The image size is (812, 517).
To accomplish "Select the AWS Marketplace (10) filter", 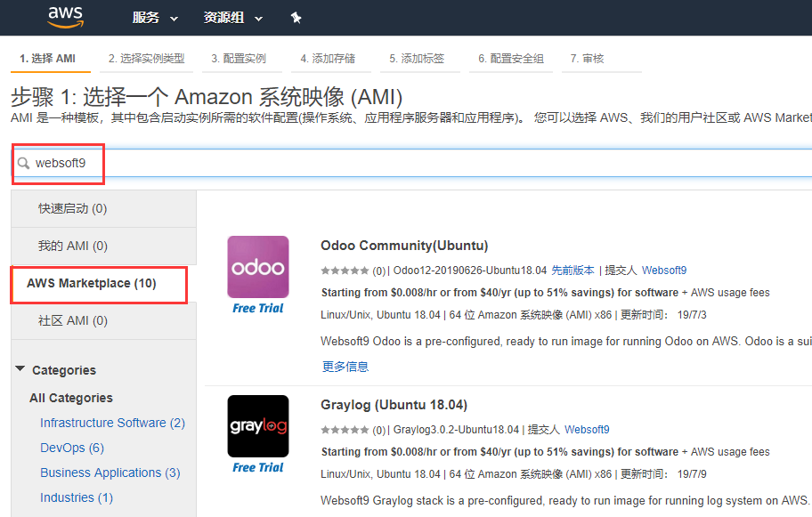I will [92, 284].
